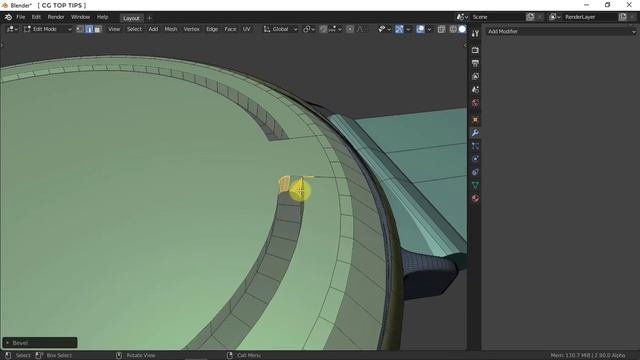Viewport: 640px width, 360px height.
Task: Open the Modifier properties wrench tab
Action: pos(475,133)
